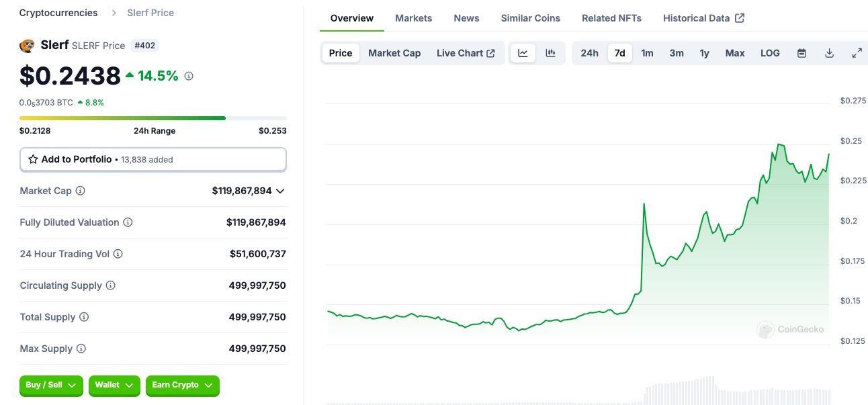
Task: Expand the Earn Crypto dropdown
Action: [x=182, y=385]
